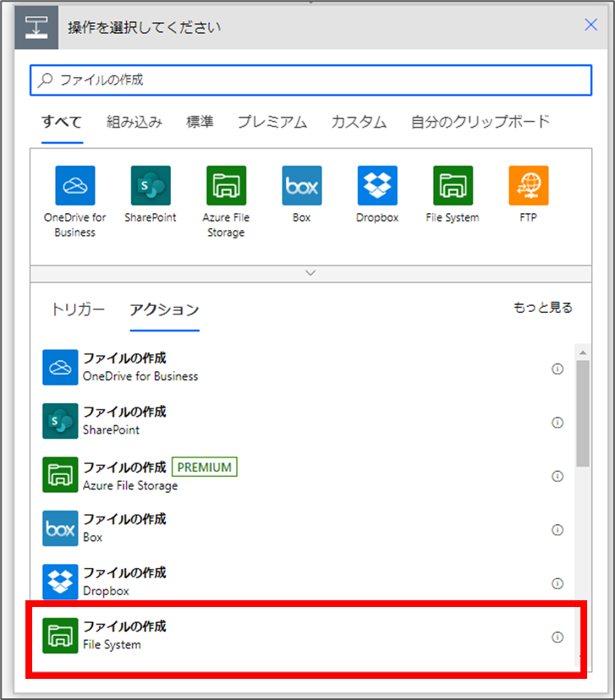Show info for OneDrive for Business action
Viewport: 615px width, 700px height.
point(557,369)
